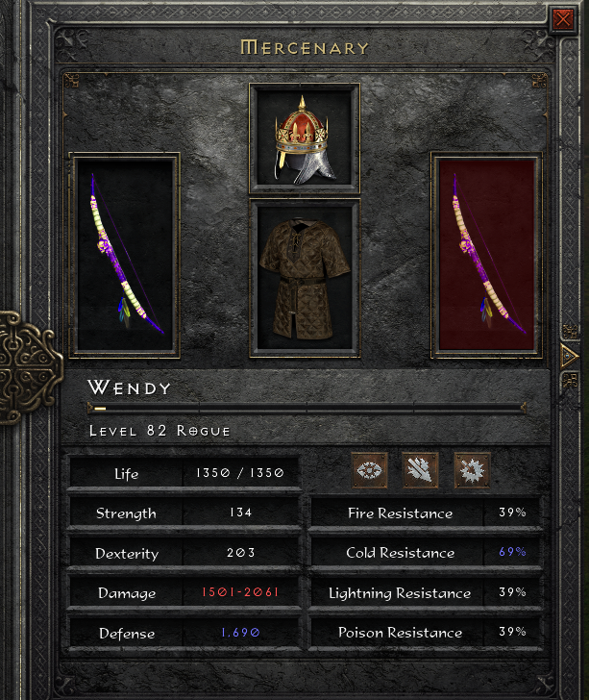Click the Fire Resistance row

(x=426, y=512)
